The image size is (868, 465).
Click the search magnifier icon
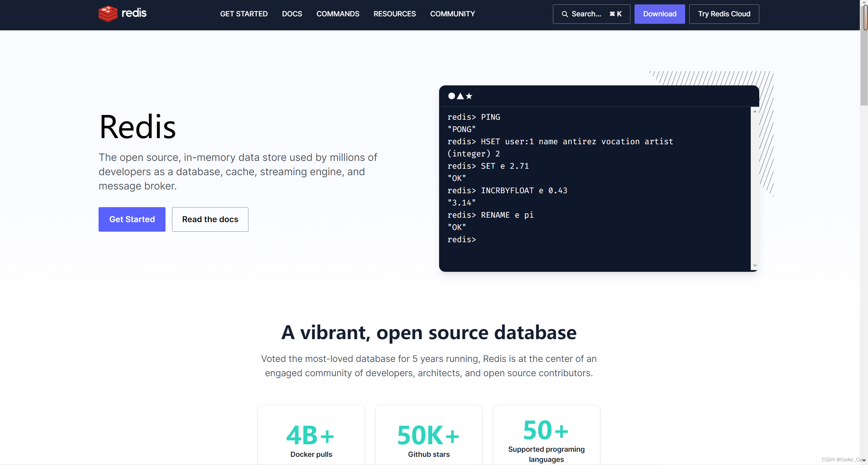565,14
